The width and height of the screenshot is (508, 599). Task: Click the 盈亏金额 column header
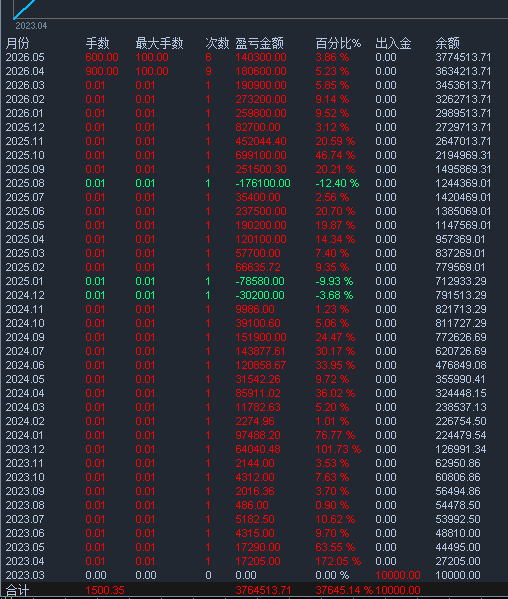[x=259, y=43]
